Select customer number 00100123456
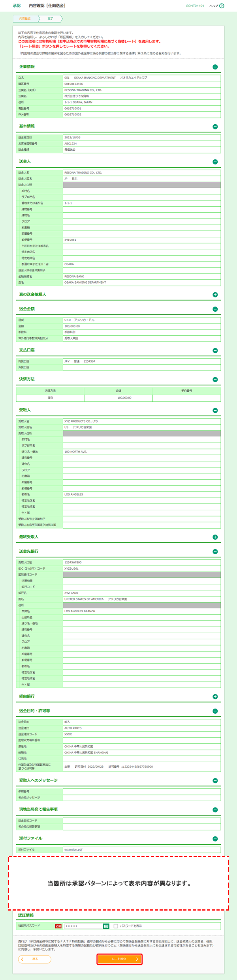The height and width of the screenshot is (980, 237). point(74,84)
